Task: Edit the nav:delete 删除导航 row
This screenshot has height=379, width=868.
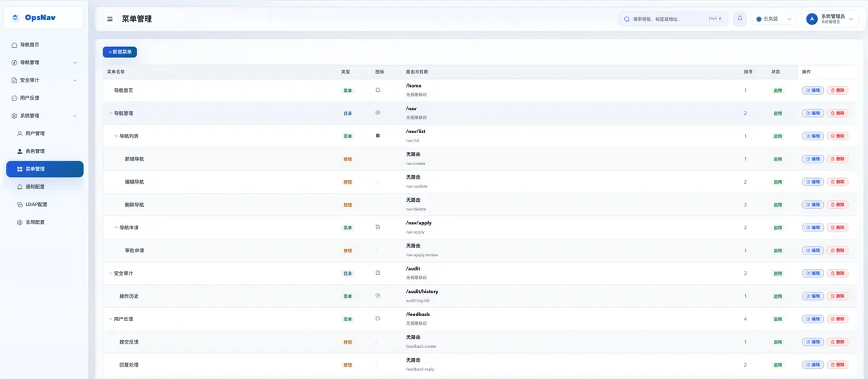Action: (x=812, y=205)
